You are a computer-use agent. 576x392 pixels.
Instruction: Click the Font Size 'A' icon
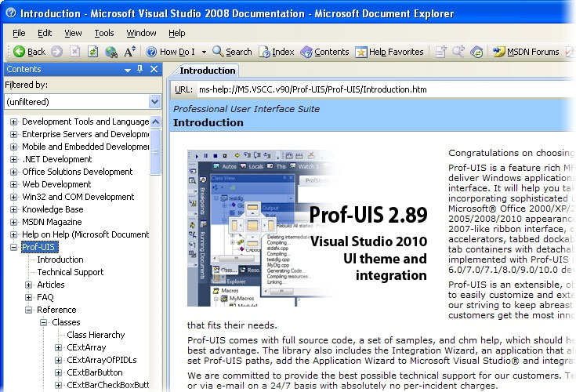[x=129, y=52]
